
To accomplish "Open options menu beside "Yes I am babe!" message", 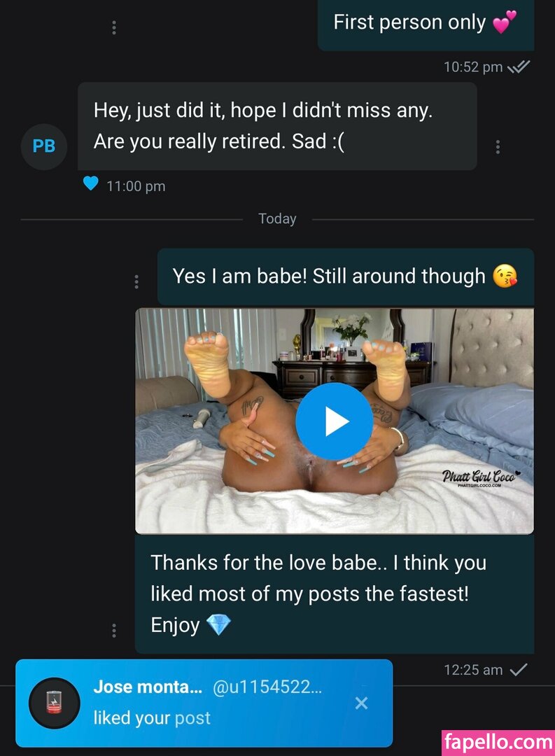I will [x=136, y=281].
